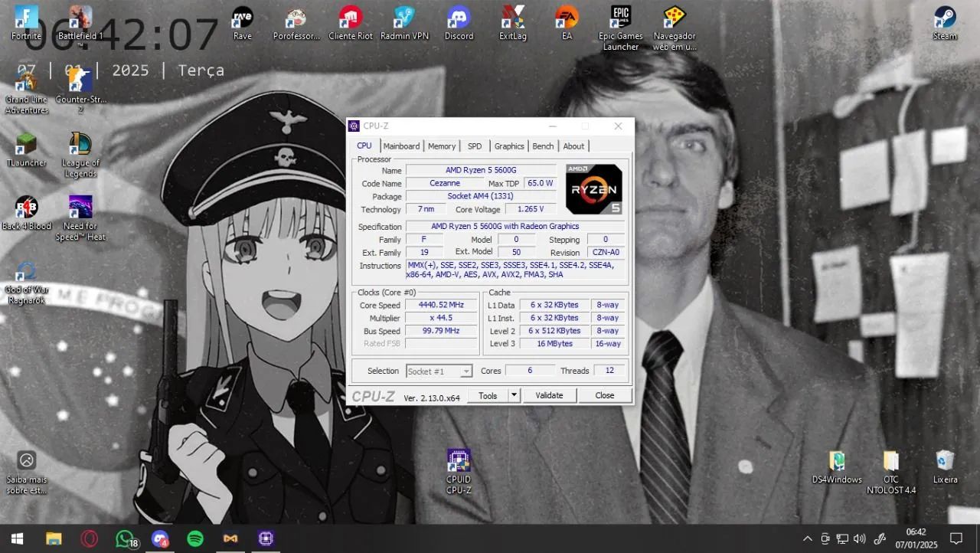The height and width of the screenshot is (553, 980).
Task: Expand the Tools dropdown arrow
Action: pos(514,395)
